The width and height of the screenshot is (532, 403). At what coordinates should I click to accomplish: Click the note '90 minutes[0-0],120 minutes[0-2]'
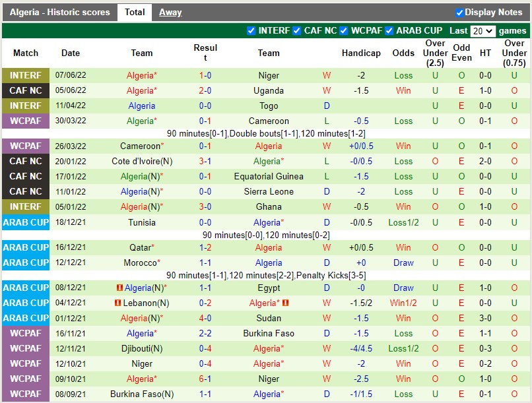tap(266, 235)
